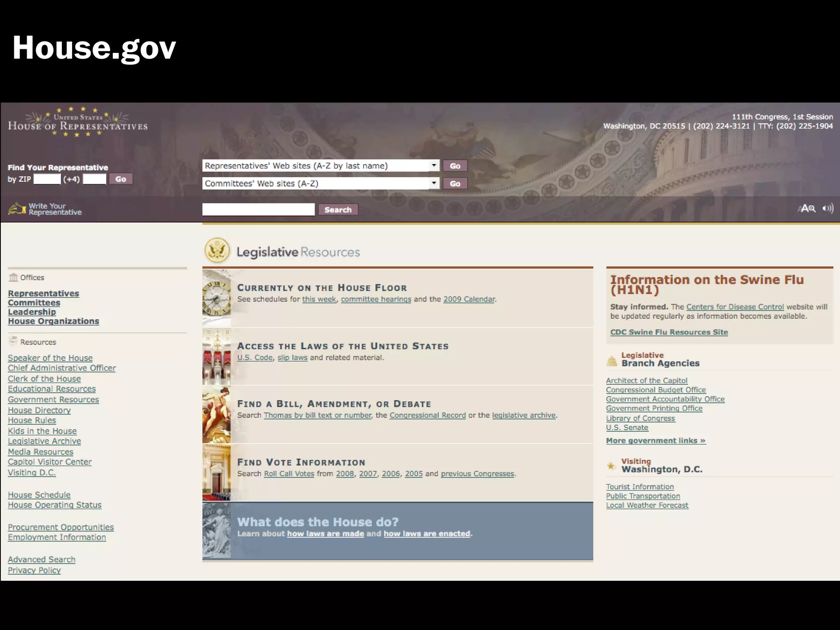This screenshot has height=630, width=840.
Task: Open Clerk of the House link
Action: [x=44, y=379]
